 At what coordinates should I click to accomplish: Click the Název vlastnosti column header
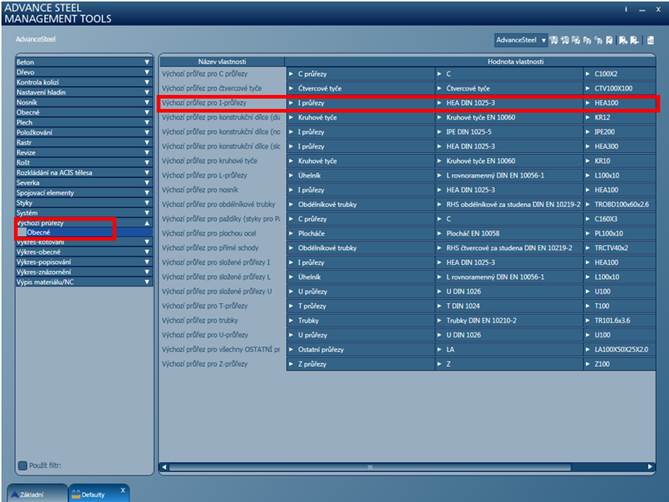[x=222, y=61]
